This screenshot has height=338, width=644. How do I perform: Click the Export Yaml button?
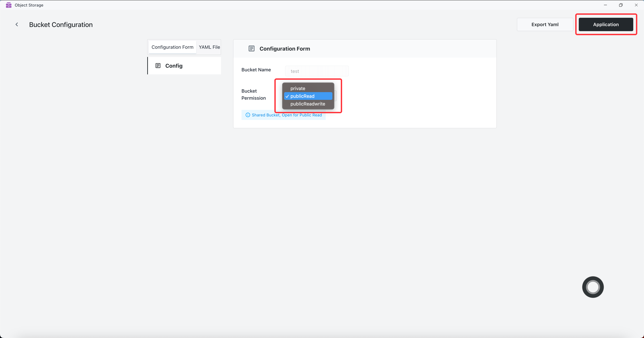pyautogui.click(x=545, y=24)
